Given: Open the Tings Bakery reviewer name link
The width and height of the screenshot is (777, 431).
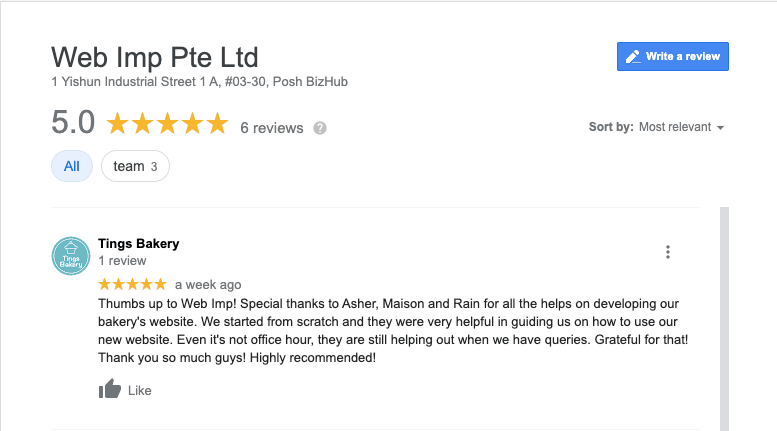Looking at the screenshot, I should tap(139, 244).
